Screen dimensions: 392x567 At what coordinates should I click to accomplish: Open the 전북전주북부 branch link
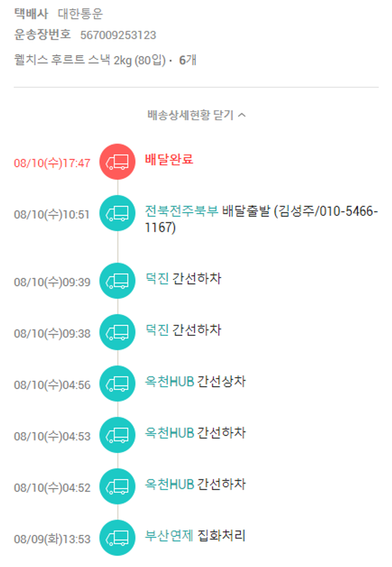tap(181, 212)
